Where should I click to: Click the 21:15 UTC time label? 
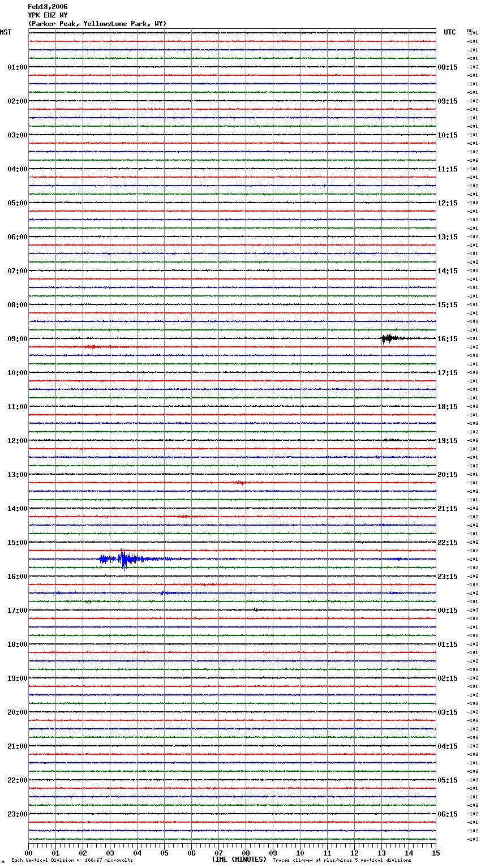(448, 509)
